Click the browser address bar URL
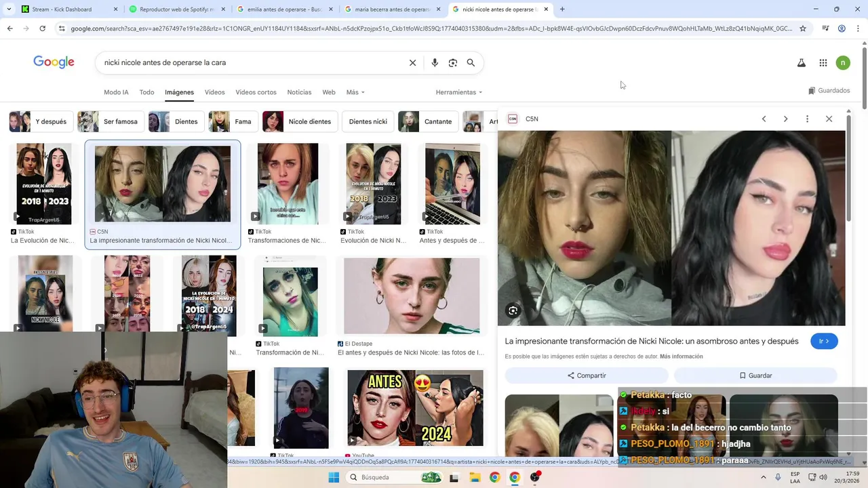868x488 pixels. coord(431,28)
